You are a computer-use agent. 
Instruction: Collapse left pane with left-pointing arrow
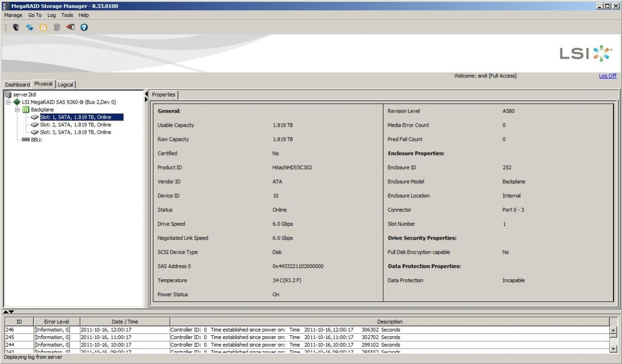[x=146, y=94]
